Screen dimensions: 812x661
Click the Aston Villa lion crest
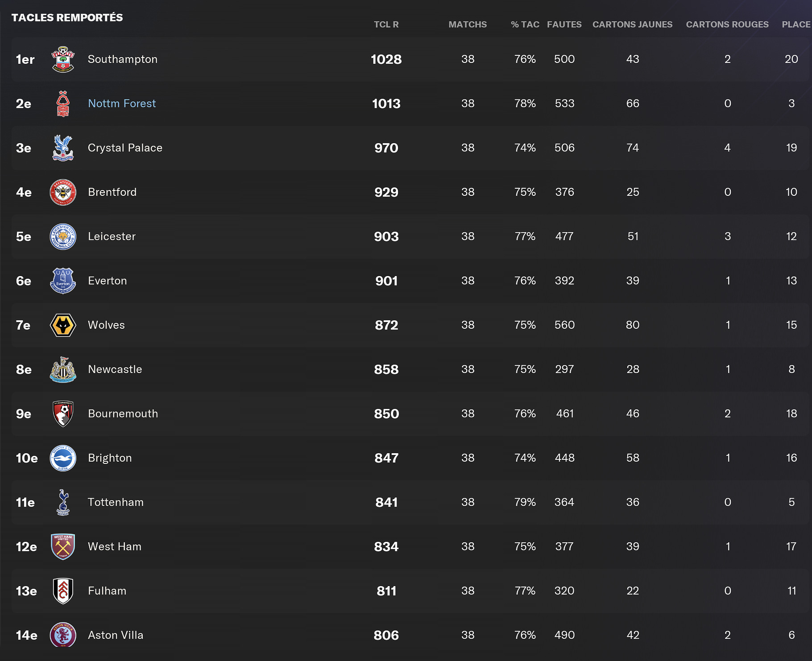(63, 635)
